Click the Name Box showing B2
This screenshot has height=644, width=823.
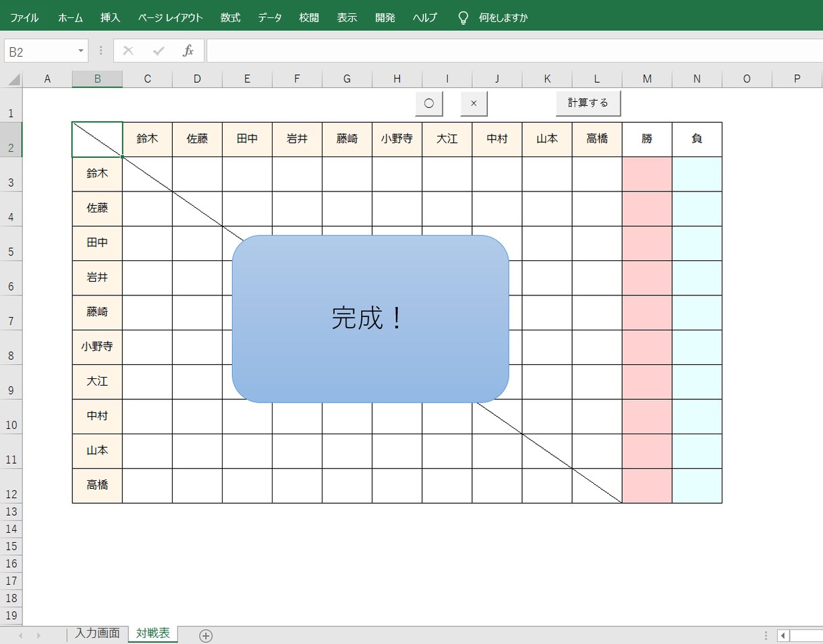pyautogui.click(x=40, y=51)
